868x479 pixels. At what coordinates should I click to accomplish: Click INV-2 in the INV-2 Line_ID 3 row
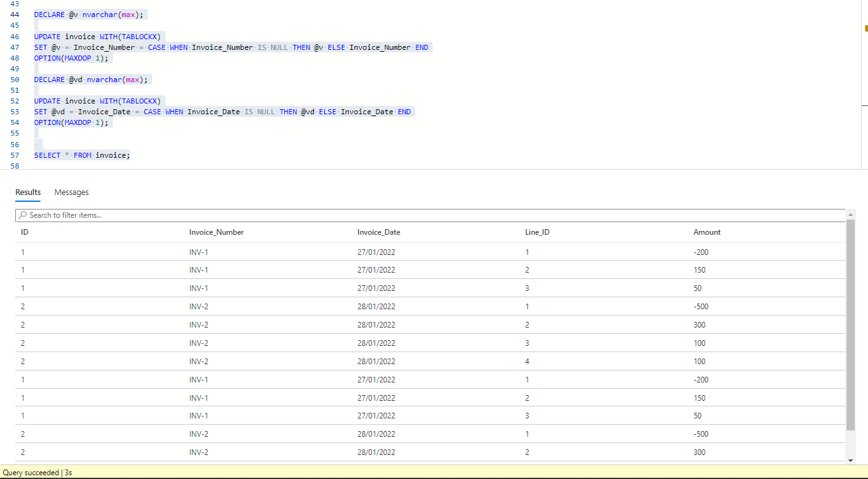tap(199, 343)
